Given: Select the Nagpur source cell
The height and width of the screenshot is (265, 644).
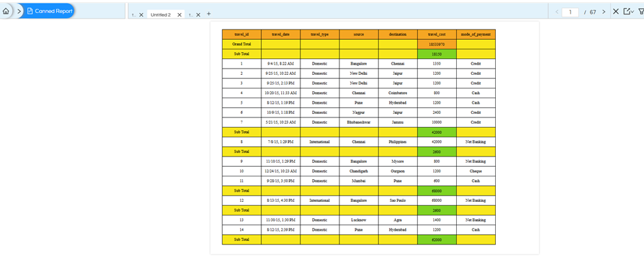Looking at the screenshot, I should (x=359, y=113).
